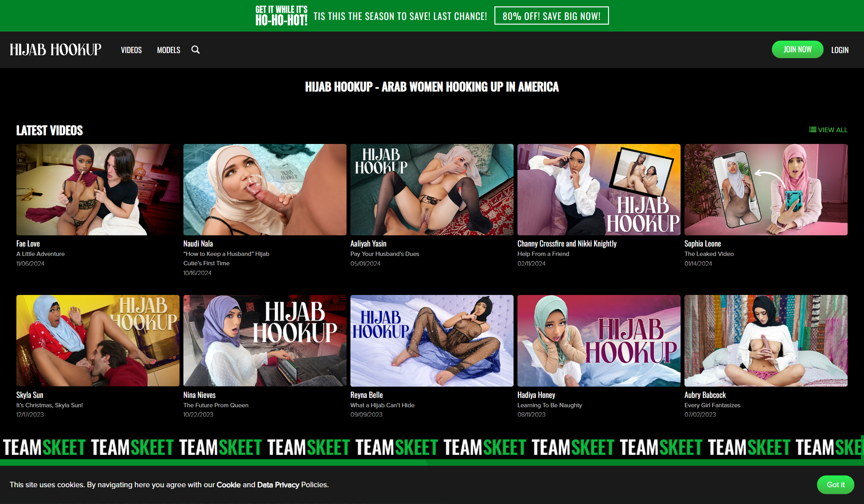This screenshot has width=864, height=504.
Task: Click the Latest Videos heading
Action: 50,130
